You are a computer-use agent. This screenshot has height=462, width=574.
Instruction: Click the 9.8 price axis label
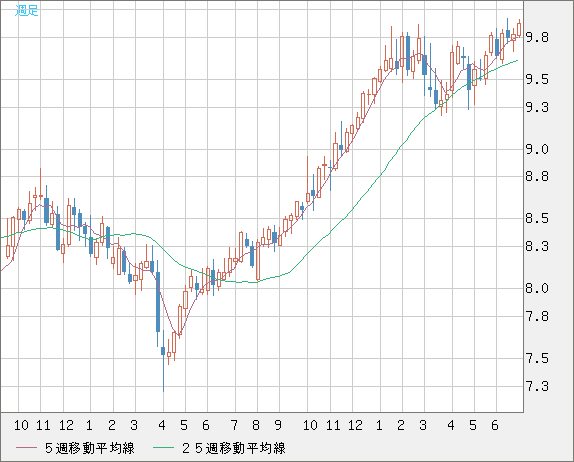click(537, 37)
